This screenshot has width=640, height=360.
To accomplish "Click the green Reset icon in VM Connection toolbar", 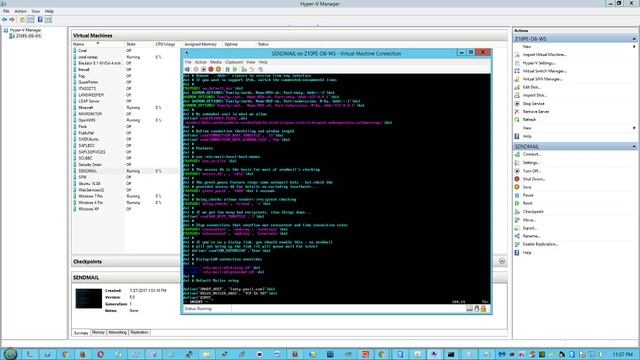I will coord(235,69).
